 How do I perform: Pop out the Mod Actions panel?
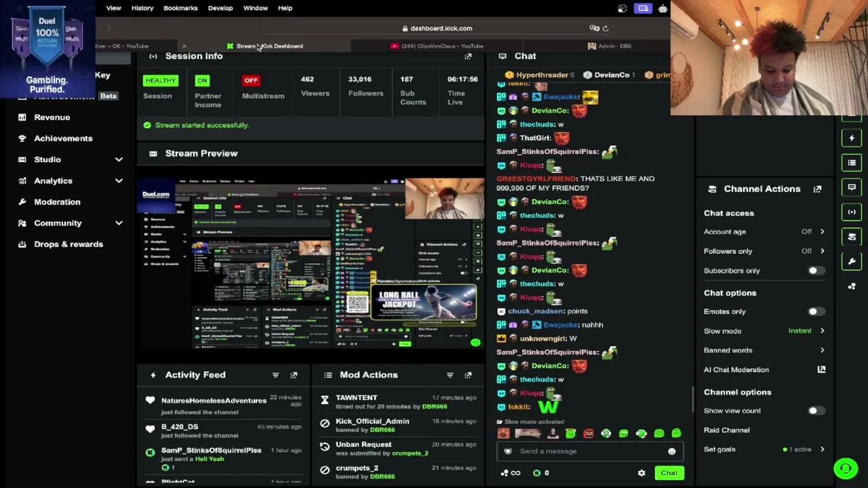click(x=468, y=375)
